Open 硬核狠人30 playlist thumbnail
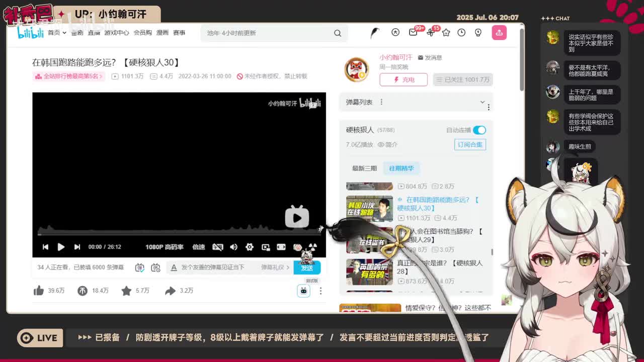This screenshot has height=362, width=644. 369,208
